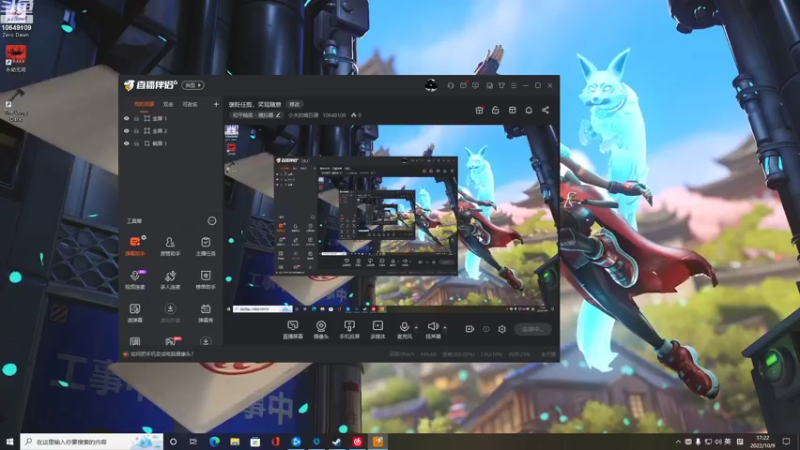The height and width of the screenshot is (450, 800).
Task: Click the unlock padlock icon above preview
Action: (x=495, y=110)
